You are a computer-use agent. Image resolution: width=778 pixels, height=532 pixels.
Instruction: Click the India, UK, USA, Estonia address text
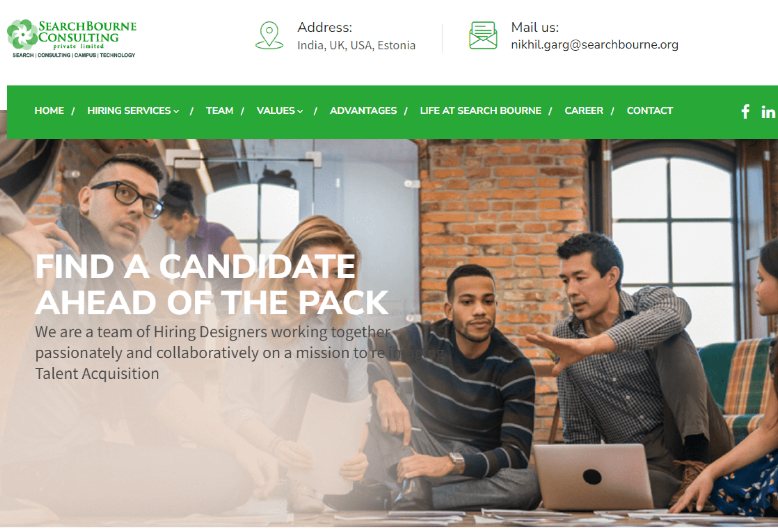pyautogui.click(x=356, y=45)
